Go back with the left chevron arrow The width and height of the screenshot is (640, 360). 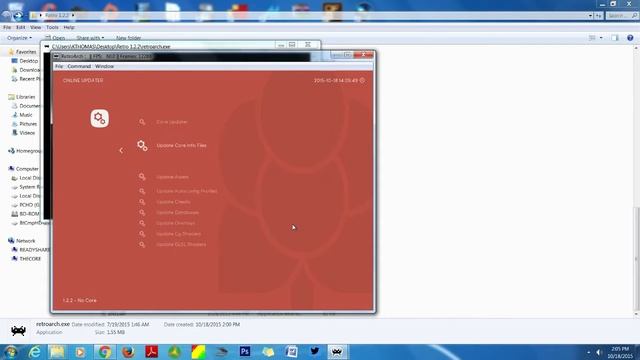(121, 151)
